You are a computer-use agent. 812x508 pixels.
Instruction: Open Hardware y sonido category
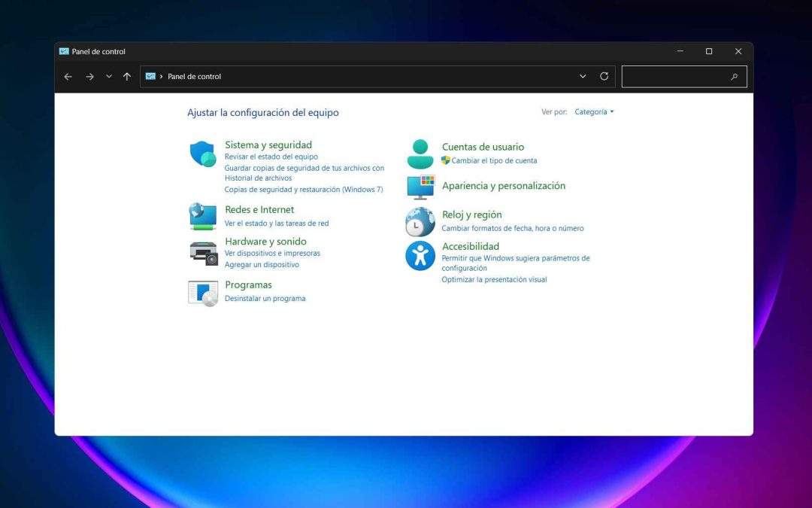point(265,242)
